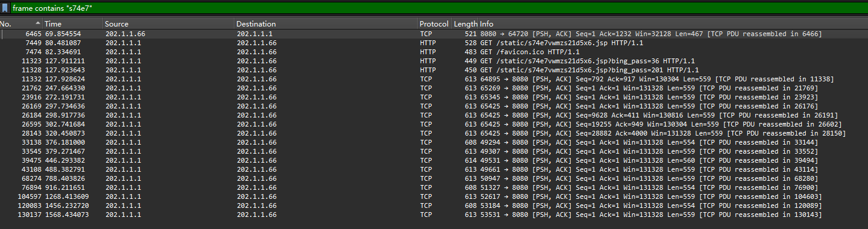Select packet 11323 with bing_pass=36
This screenshot has width=868, height=229.
(x=434, y=61)
